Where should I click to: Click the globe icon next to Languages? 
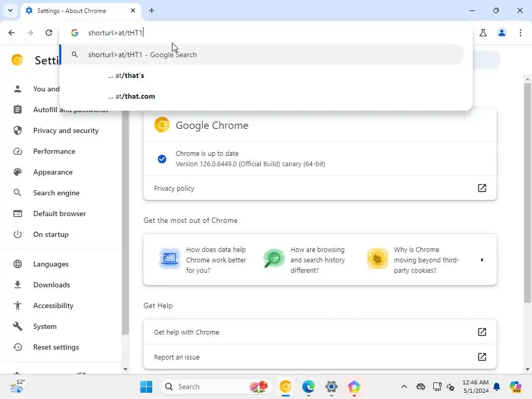pyautogui.click(x=18, y=264)
